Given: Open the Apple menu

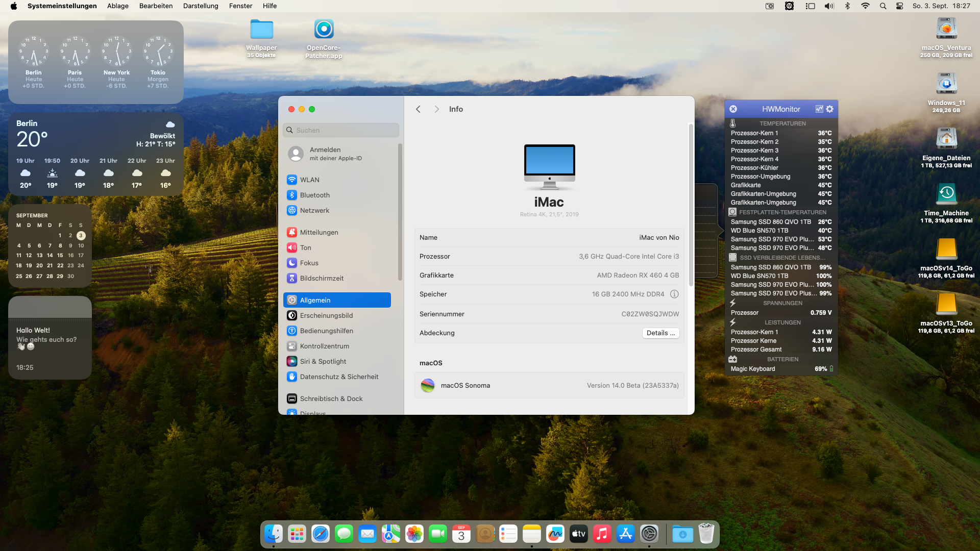Looking at the screenshot, I should [14, 6].
